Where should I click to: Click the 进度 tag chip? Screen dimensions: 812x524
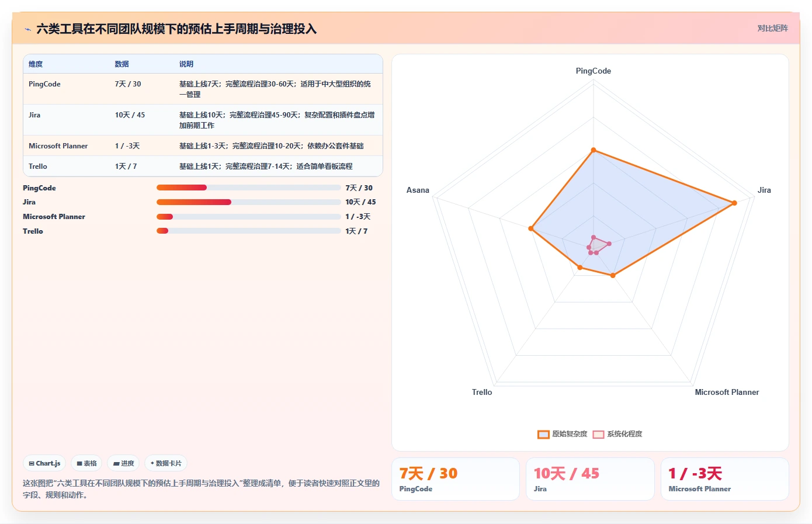point(123,463)
